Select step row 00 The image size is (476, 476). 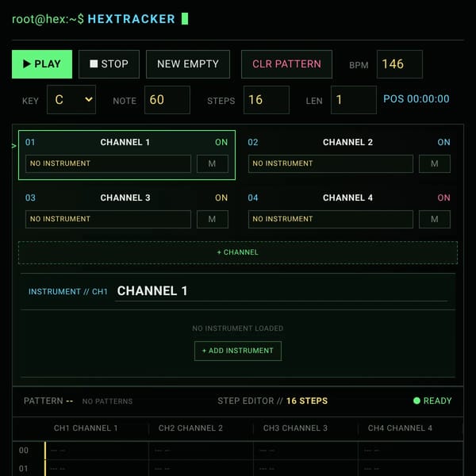pos(24,450)
